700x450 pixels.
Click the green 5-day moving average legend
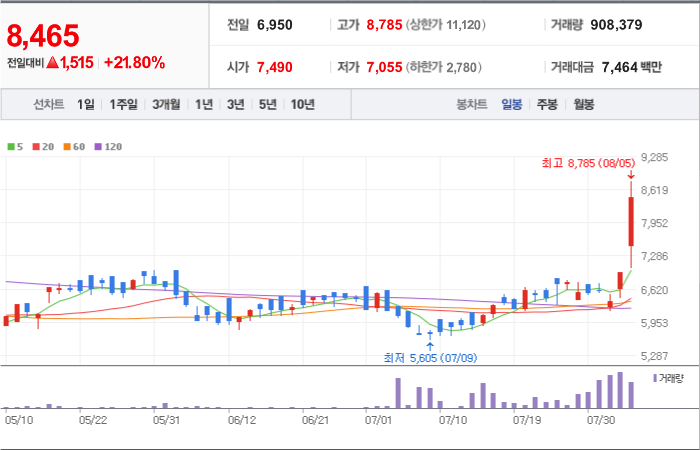coord(15,147)
